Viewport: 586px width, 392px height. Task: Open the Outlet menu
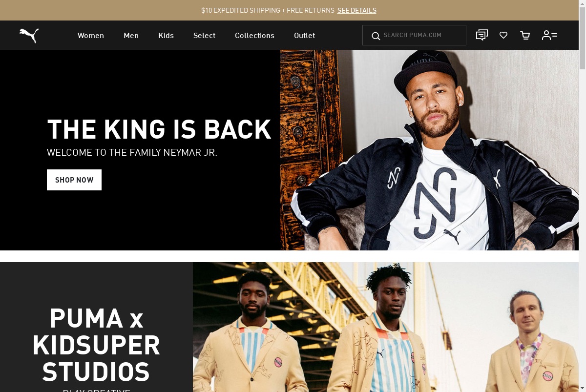[x=304, y=35]
